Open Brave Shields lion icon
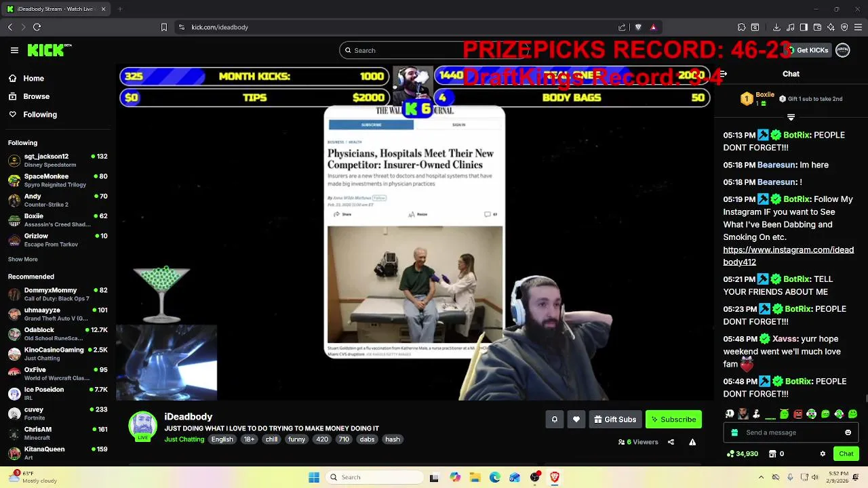The image size is (868, 488). coord(638,27)
